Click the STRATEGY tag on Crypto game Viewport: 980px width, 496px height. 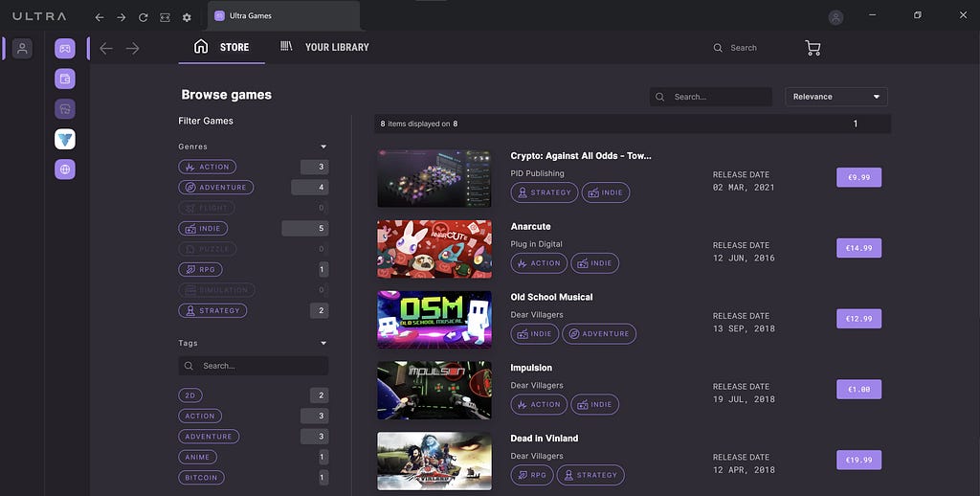[x=544, y=192]
